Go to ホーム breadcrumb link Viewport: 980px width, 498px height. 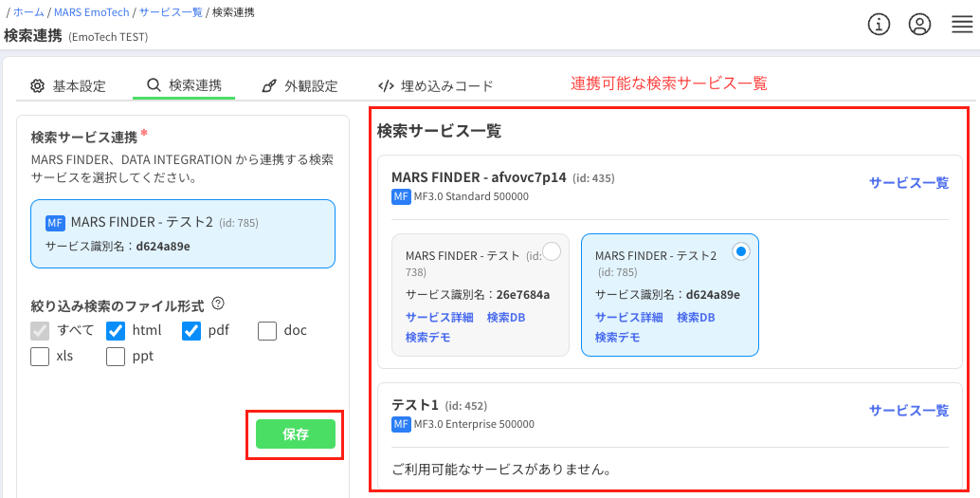coord(28,12)
